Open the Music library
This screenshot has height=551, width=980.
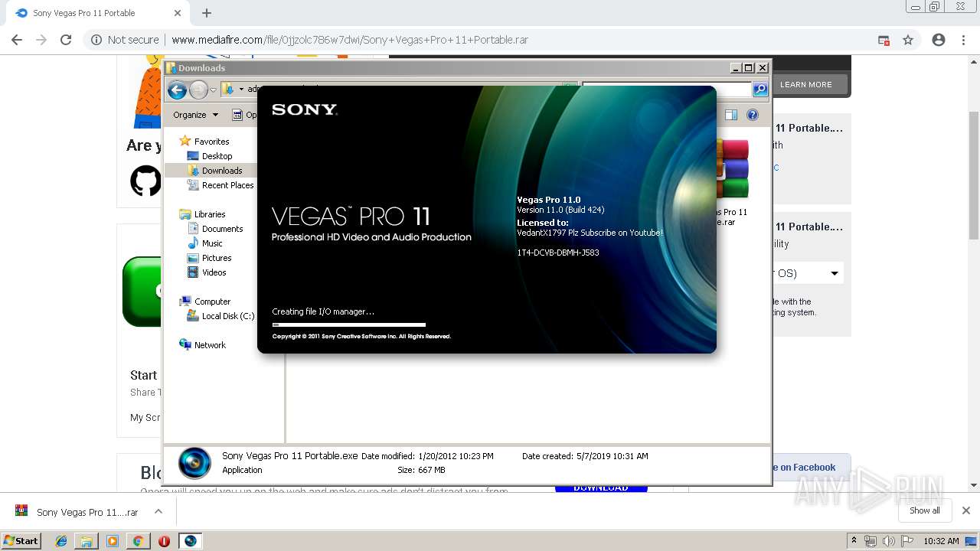[212, 243]
